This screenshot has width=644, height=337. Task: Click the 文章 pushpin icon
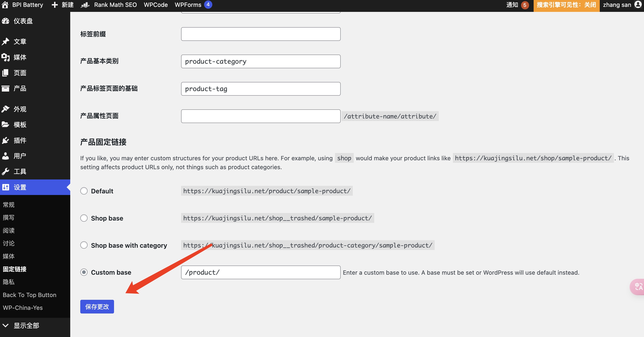coord(5,42)
